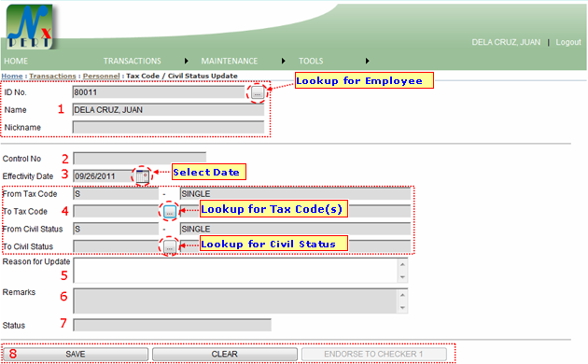Click the 'Tax Code / Civil Status Update' breadcrumb text
The image size is (588, 364).
[x=182, y=77]
